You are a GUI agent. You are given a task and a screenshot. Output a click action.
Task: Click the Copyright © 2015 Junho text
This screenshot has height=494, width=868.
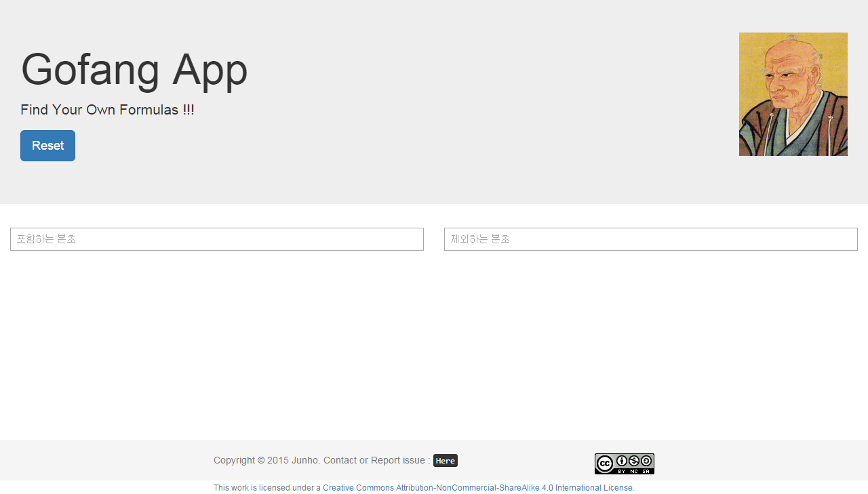point(266,460)
